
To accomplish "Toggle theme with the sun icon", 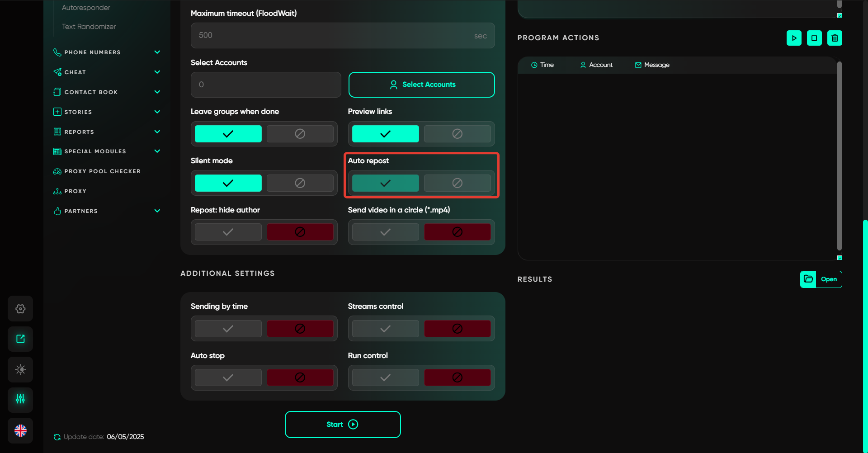I will click(x=20, y=369).
